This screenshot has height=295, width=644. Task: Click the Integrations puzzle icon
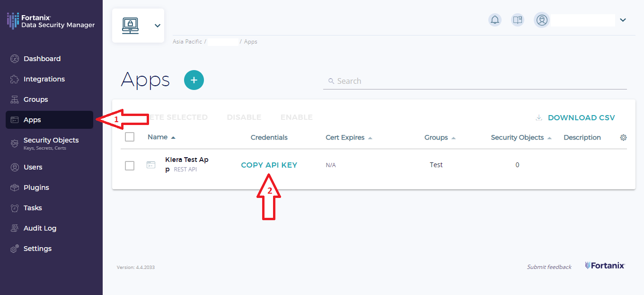click(x=15, y=79)
